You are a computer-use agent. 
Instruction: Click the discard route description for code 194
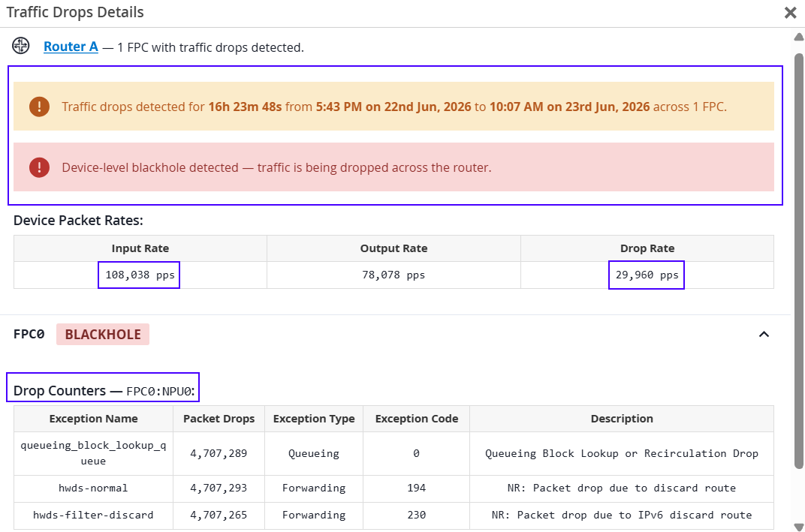pyautogui.click(x=622, y=488)
